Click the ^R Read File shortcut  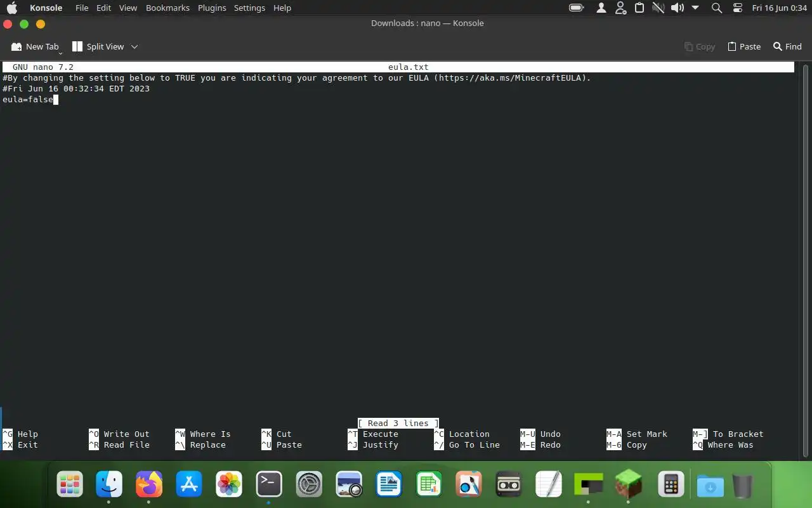(x=119, y=444)
